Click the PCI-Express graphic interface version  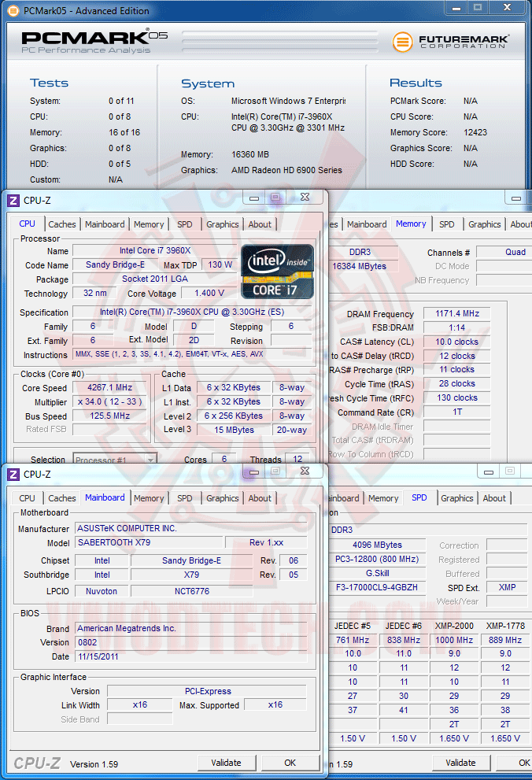point(207,691)
